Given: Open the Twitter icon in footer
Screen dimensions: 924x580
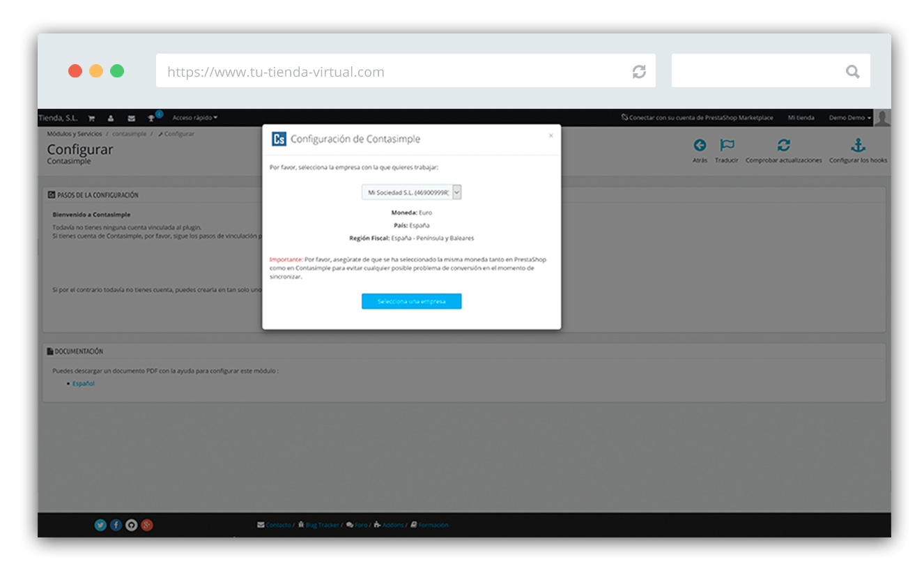Looking at the screenshot, I should tap(100, 525).
